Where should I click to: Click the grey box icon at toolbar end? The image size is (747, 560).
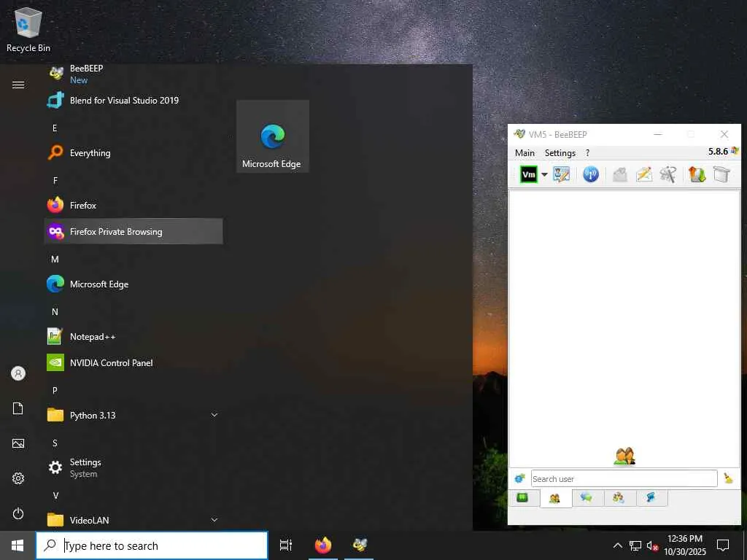[x=721, y=174]
